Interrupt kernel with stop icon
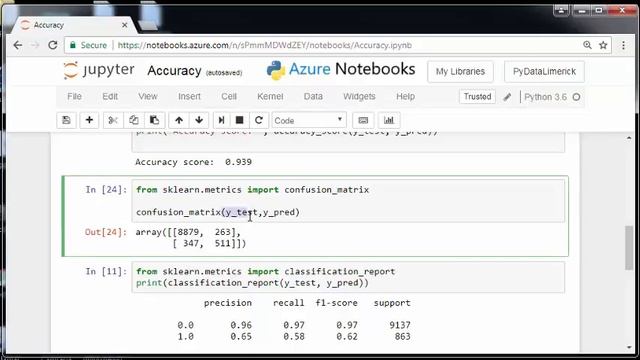 (240, 120)
